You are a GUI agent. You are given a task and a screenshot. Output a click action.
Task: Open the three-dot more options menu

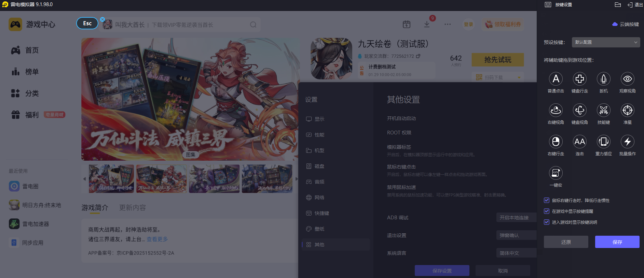[x=448, y=24]
